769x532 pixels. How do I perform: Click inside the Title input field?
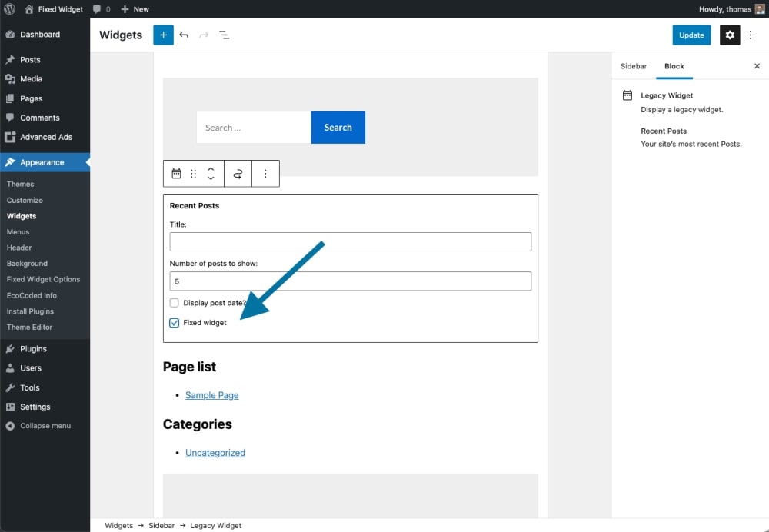click(350, 241)
